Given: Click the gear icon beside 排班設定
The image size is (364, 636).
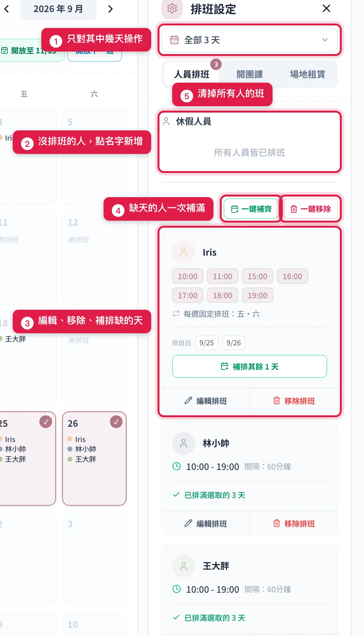Looking at the screenshot, I should pyautogui.click(x=172, y=9).
